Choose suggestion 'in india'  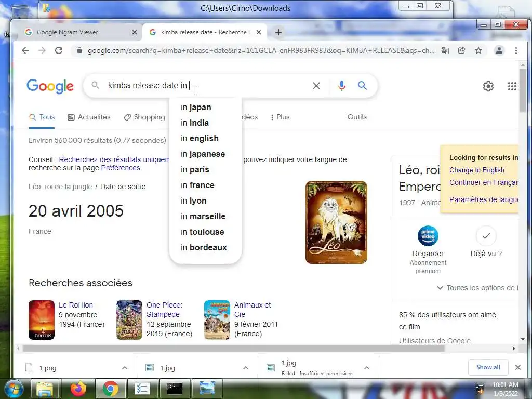(x=205, y=123)
